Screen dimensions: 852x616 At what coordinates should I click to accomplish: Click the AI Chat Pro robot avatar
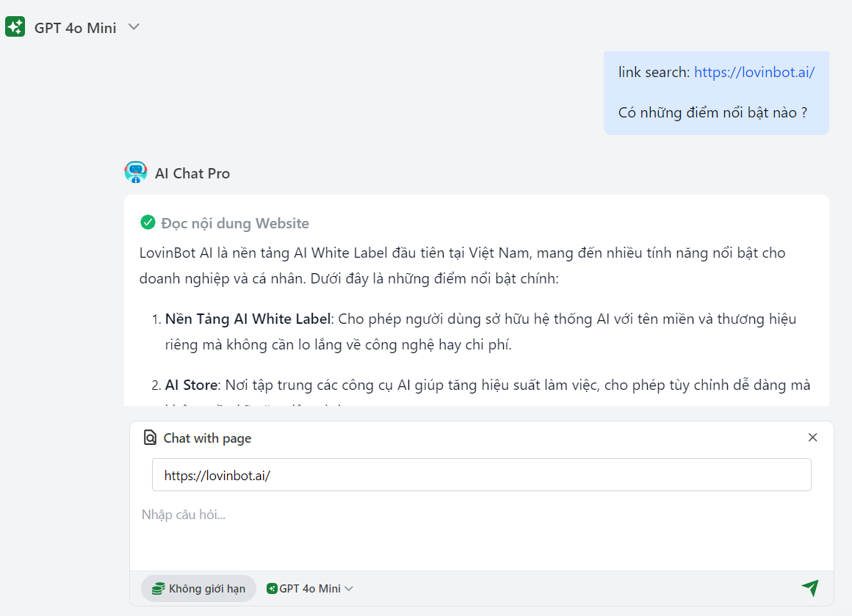pos(136,173)
